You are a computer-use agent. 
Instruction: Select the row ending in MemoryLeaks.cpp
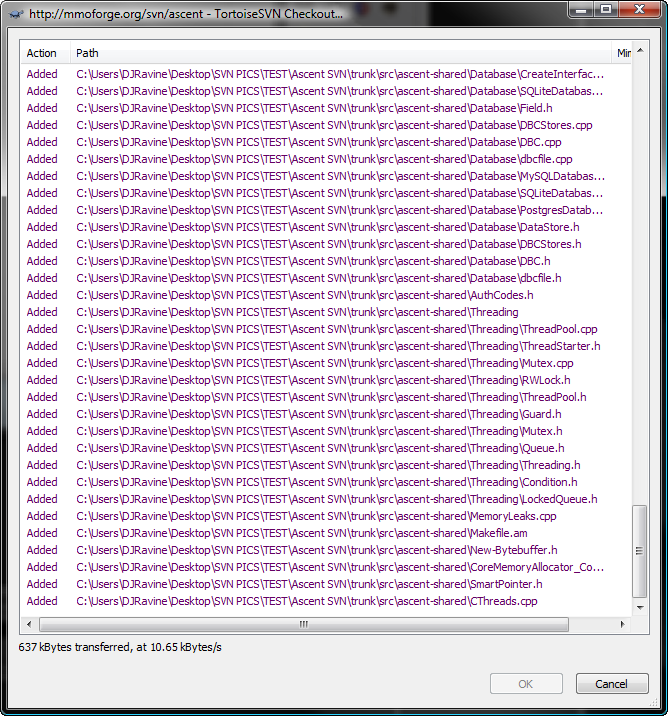(326, 516)
